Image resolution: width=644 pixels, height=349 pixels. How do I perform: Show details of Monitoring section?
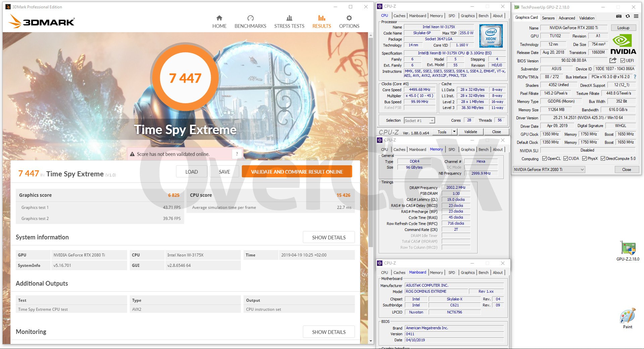pyautogui.click(x=329, y=332)
